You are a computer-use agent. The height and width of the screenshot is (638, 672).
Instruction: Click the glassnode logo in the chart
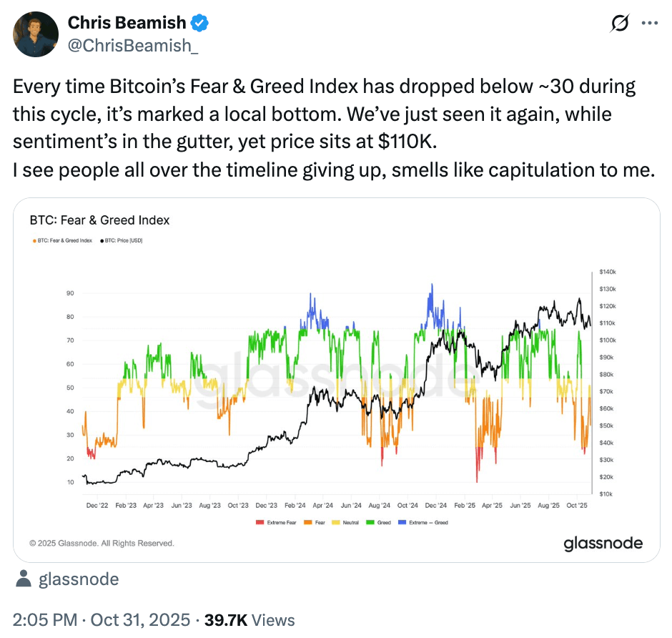[x=603, y=543]
